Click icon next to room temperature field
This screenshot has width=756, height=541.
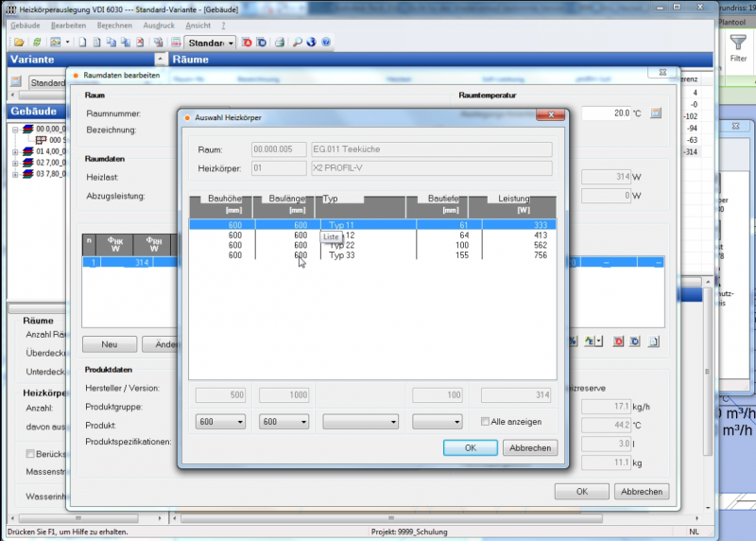click(x=656, y=113)
